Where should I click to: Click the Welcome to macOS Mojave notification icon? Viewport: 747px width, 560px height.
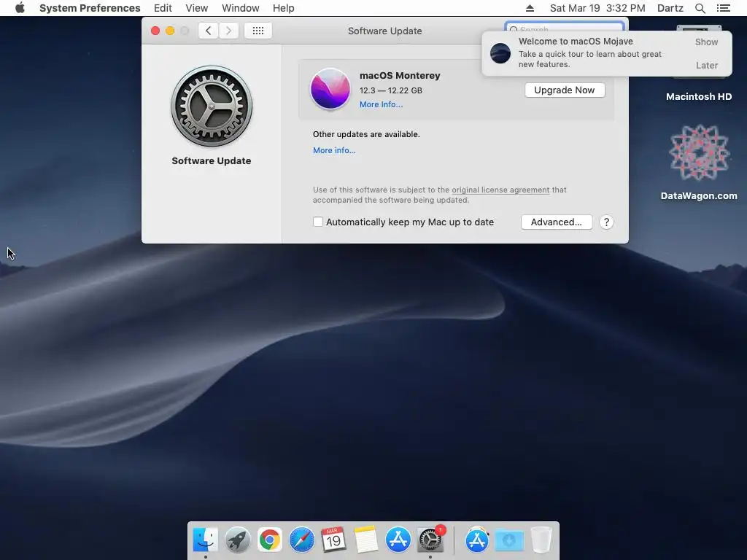tap(500, 53)
